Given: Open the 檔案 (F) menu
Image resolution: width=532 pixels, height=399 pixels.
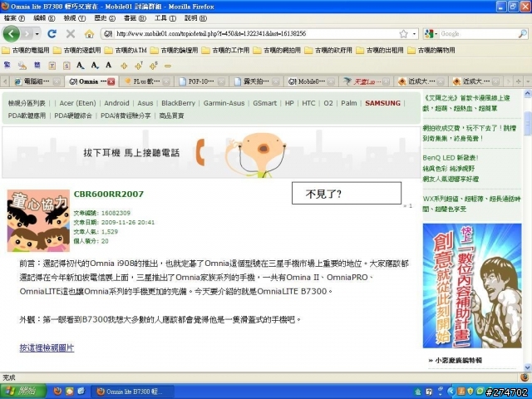Looking at the screenshot, I should click(x=14, y=18).
